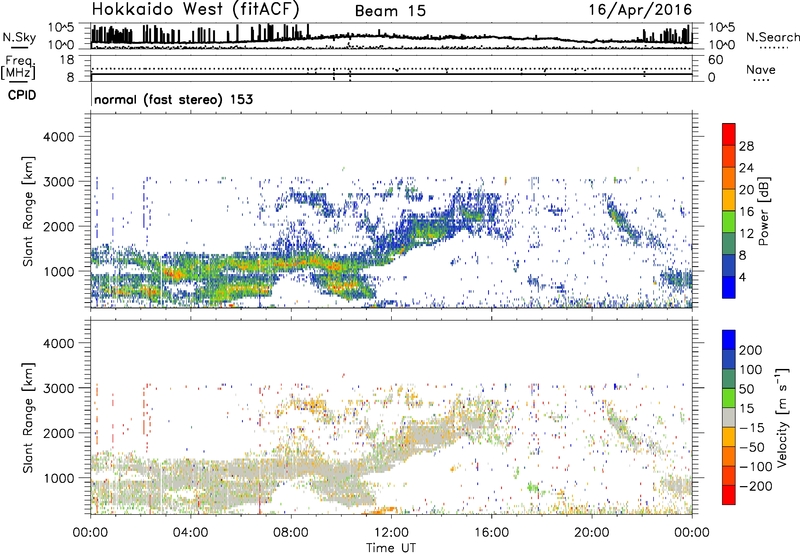800x554 pixels.
Task: Click the '28' value on the power scale
Action: click(x=746, y=146)
